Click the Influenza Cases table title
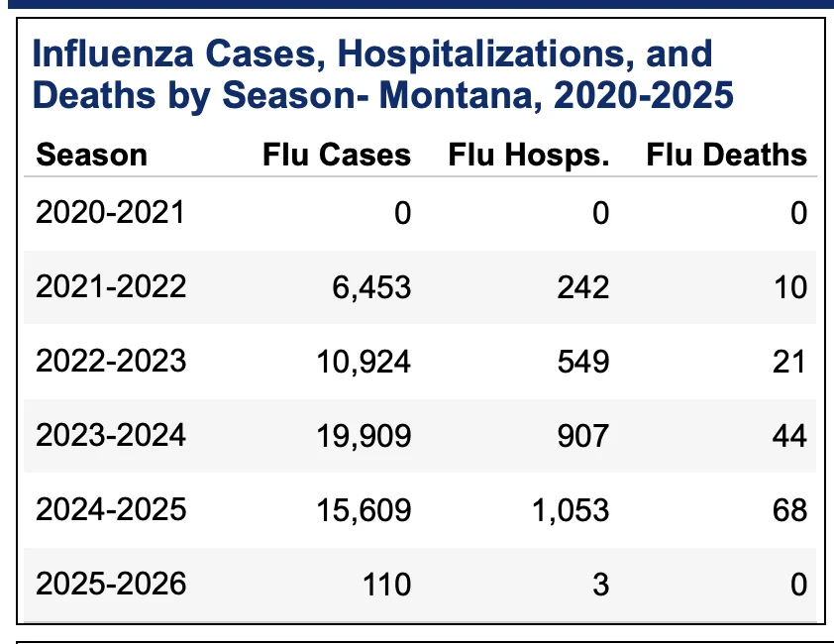The width and height of the screenshot is (834, 644). [x=383, y=74]
